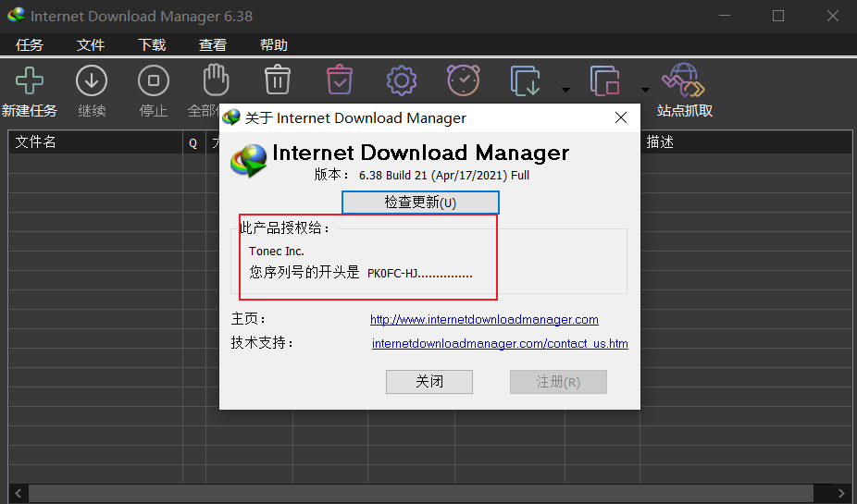
Task: Open the scheduler alarm clock icon
Action: coord(464,81)
